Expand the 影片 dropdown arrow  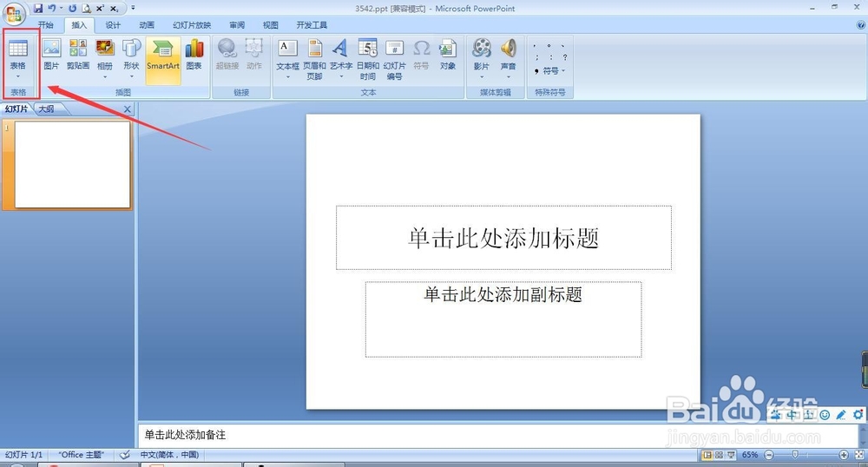point(482,76)
